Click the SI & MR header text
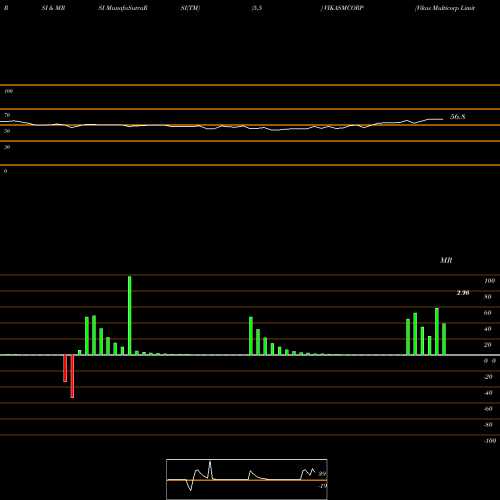 53,8
